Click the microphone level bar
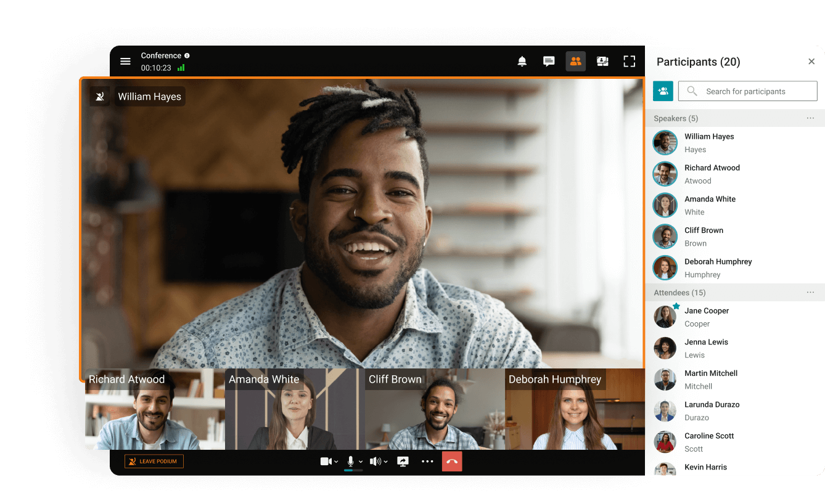This screenshot has width=825, height=504. pos(353,471)
